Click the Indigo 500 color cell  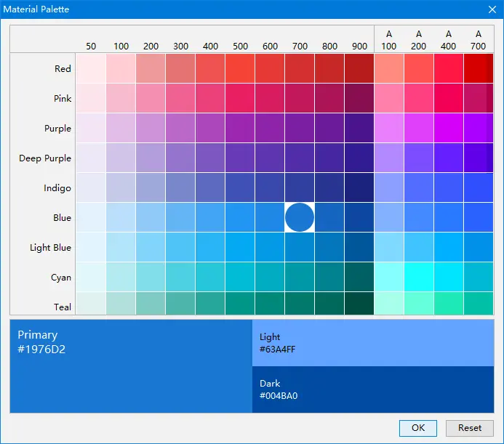240,187
